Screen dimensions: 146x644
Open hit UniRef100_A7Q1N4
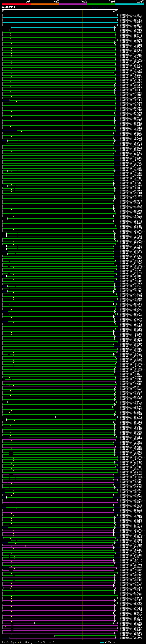(131, 45)
